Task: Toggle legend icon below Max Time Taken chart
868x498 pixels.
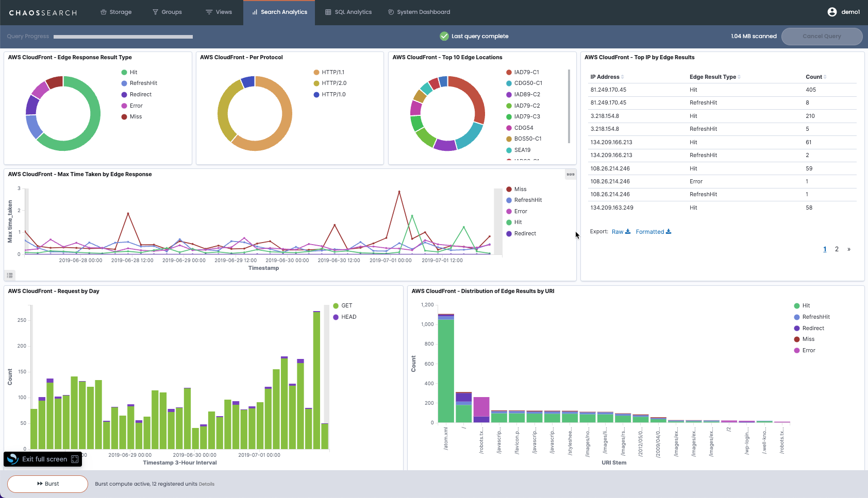Action: [10, 276]
